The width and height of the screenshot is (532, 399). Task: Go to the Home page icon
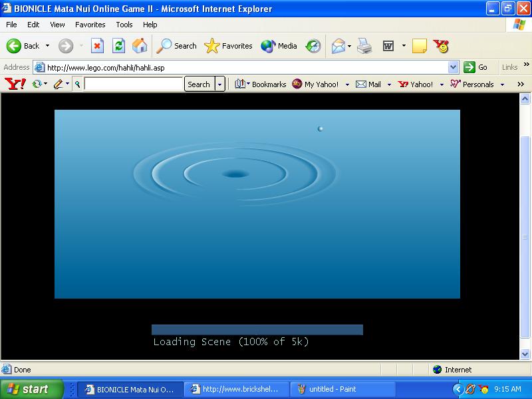point(140,46)
